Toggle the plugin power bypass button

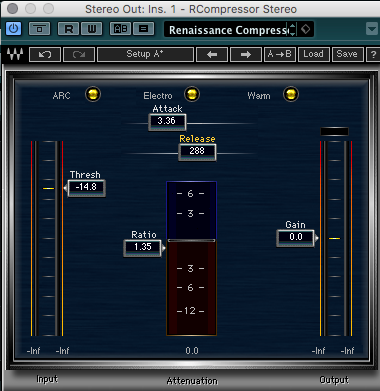14,29
